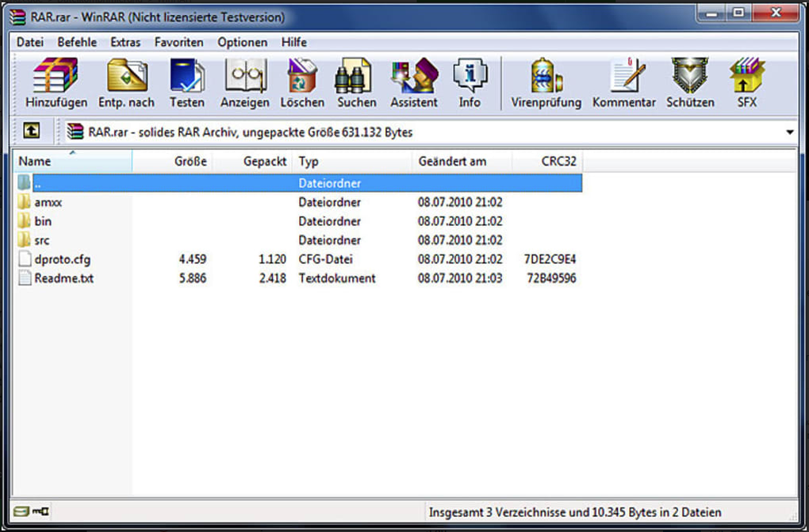
Task: Click date 08.07.2010 21:03 cell
Action: 460,278
